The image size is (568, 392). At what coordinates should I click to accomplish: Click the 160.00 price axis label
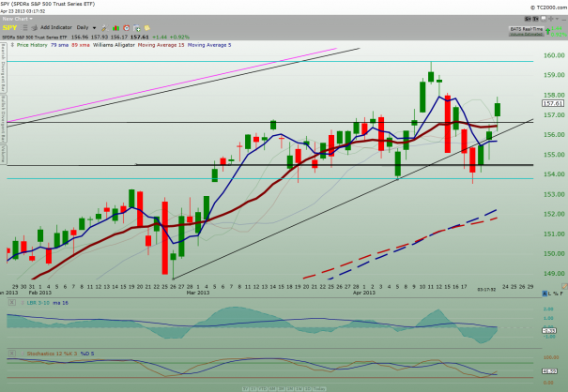pyautogui.click(x=554, y=55)
